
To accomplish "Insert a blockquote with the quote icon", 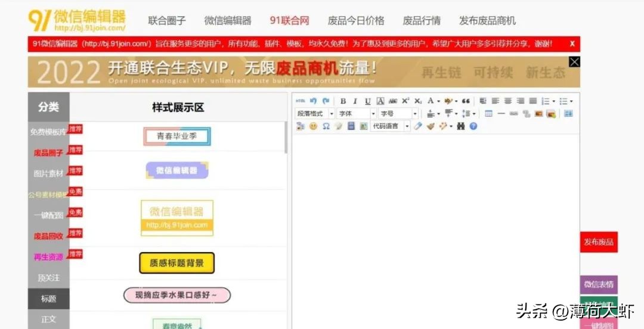I will point(466,101).
